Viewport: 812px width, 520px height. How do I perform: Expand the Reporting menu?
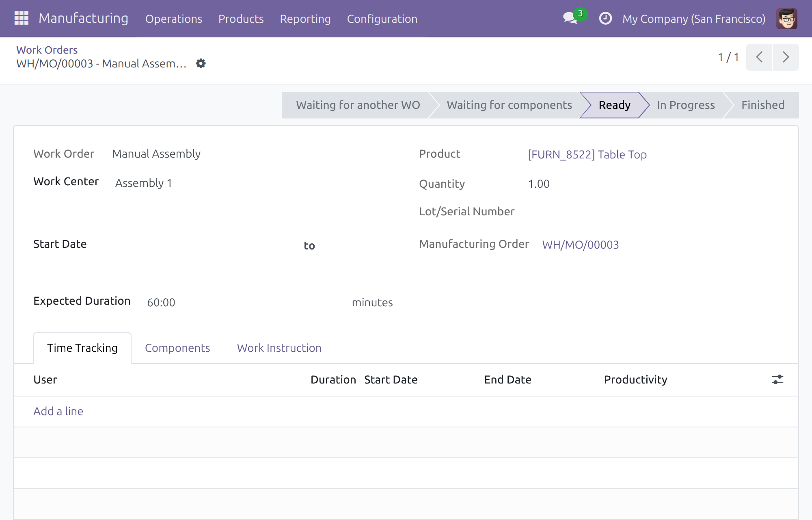[305, 19]
